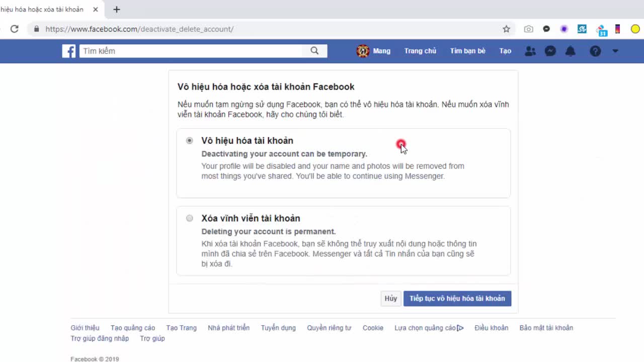Open Trợ giúp footer link
644x362 pixels.
click(x=152, y=338)
